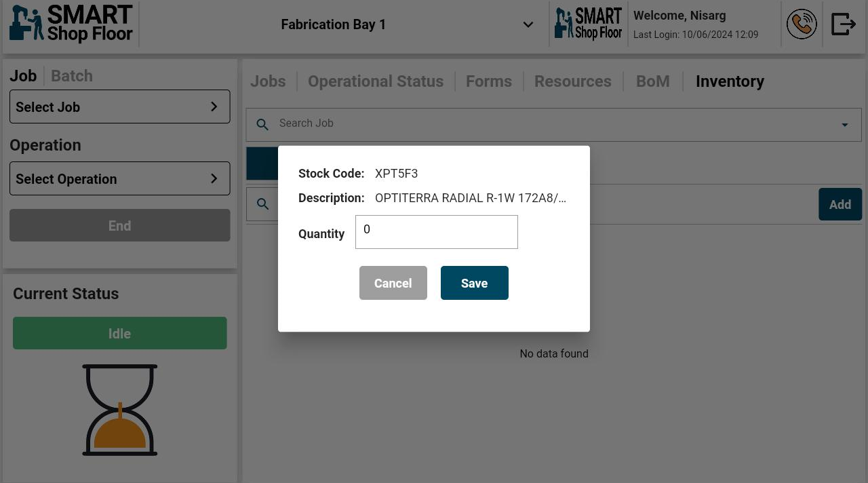Click the small Smart Shop Floor logo near welcome
This screenshot has width=868, height=483.
(588, 24)
